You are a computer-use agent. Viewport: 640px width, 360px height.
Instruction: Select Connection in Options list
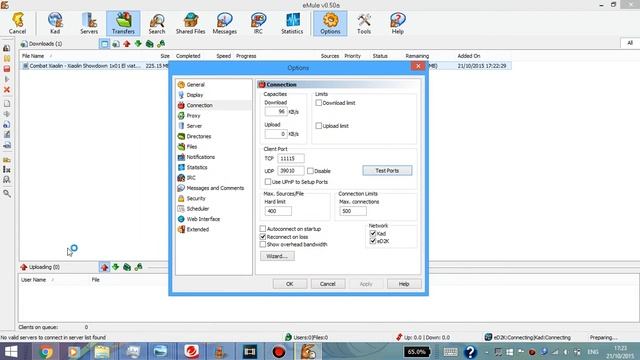[x=199, y=105]
